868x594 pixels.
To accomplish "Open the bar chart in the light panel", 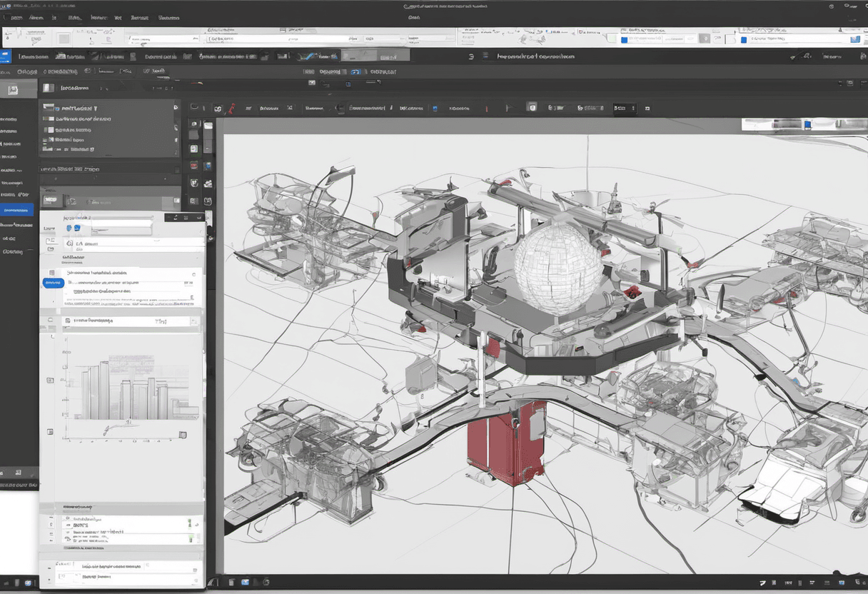I will tap(132, 391).
